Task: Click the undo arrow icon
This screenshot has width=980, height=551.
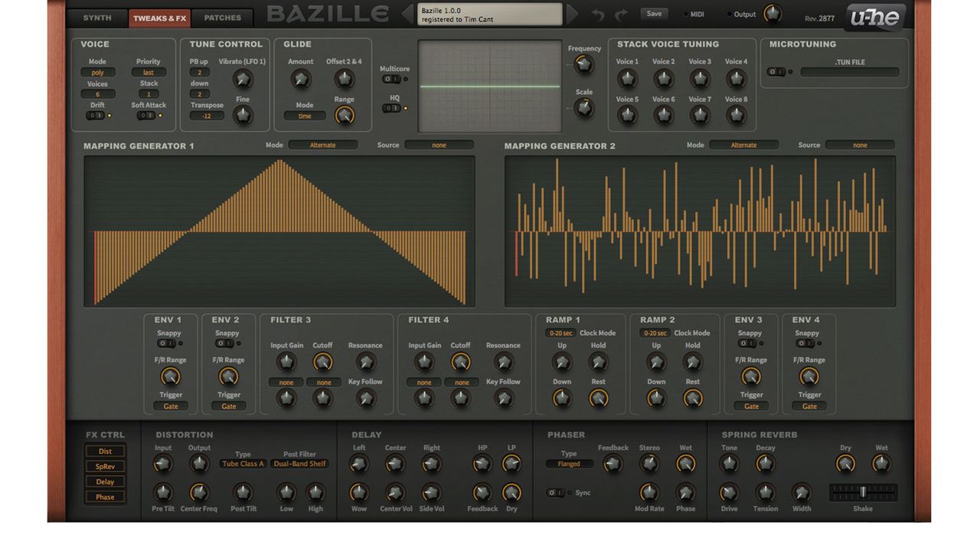Action: point(598,15)
